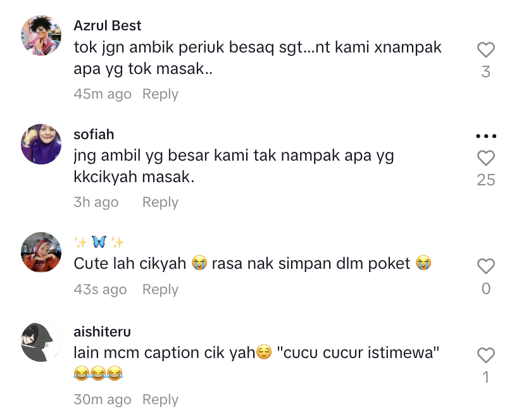
Task: Tap the heart on the butterfly user's comment
Action: (x=485, y=266)
